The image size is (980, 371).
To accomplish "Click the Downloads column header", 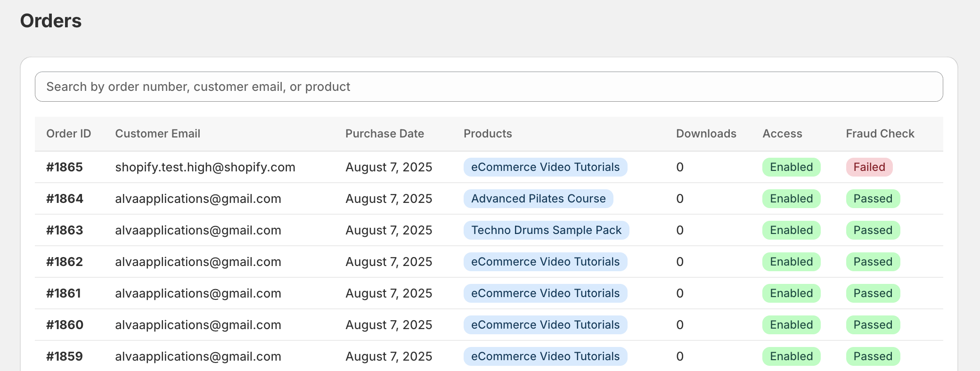I will (x=706, y=134).
